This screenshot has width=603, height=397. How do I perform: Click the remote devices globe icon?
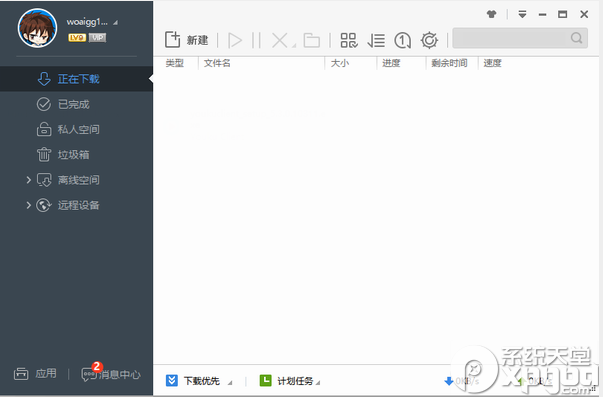(43, 205)
